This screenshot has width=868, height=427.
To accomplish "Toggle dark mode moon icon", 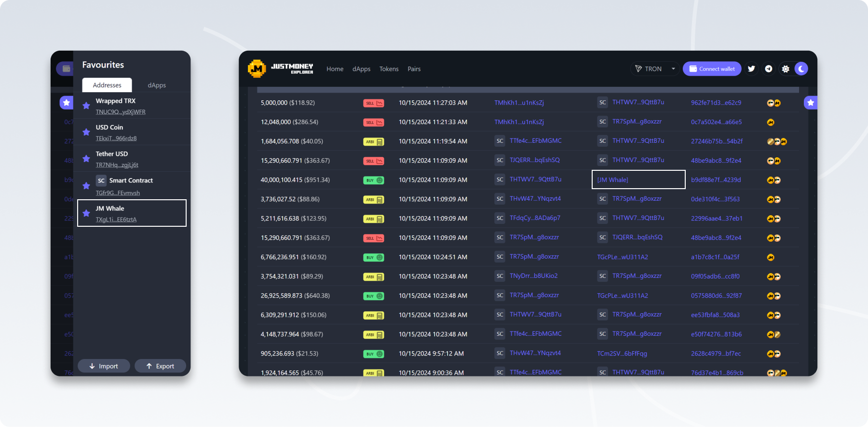I will pos(801,69).
